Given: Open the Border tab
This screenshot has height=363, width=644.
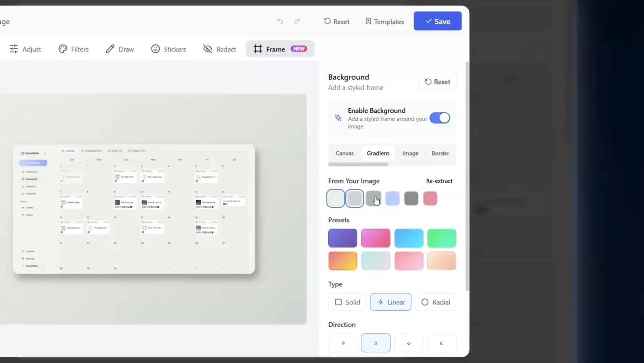Looking at the screenshot, I should (x=440, y=153).
